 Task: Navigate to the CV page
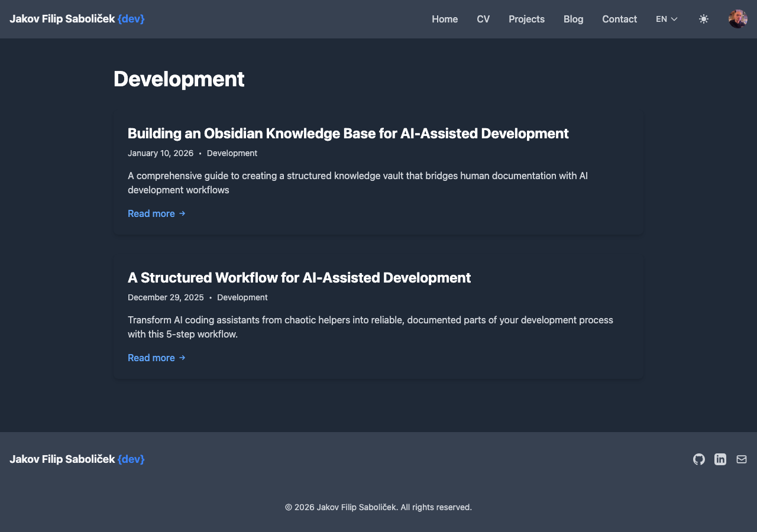pos(483,19)
